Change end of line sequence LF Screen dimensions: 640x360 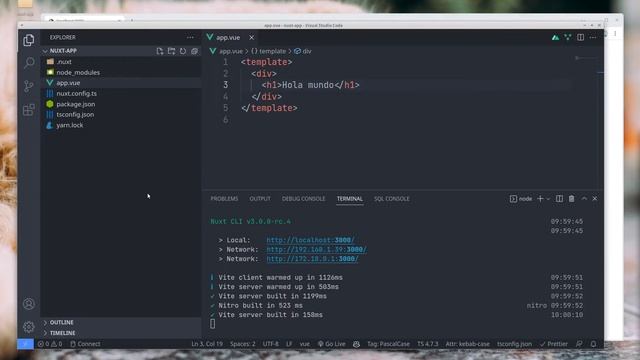tap(289, 344)
